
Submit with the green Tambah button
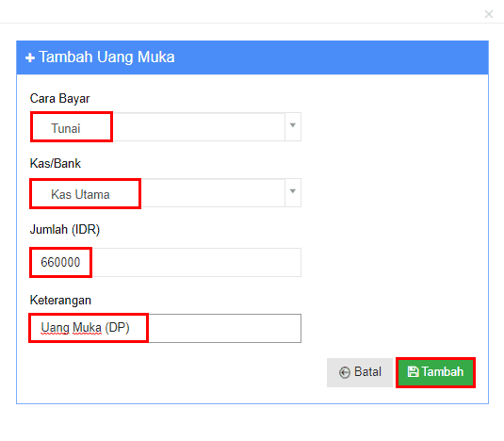pos(435,372)
